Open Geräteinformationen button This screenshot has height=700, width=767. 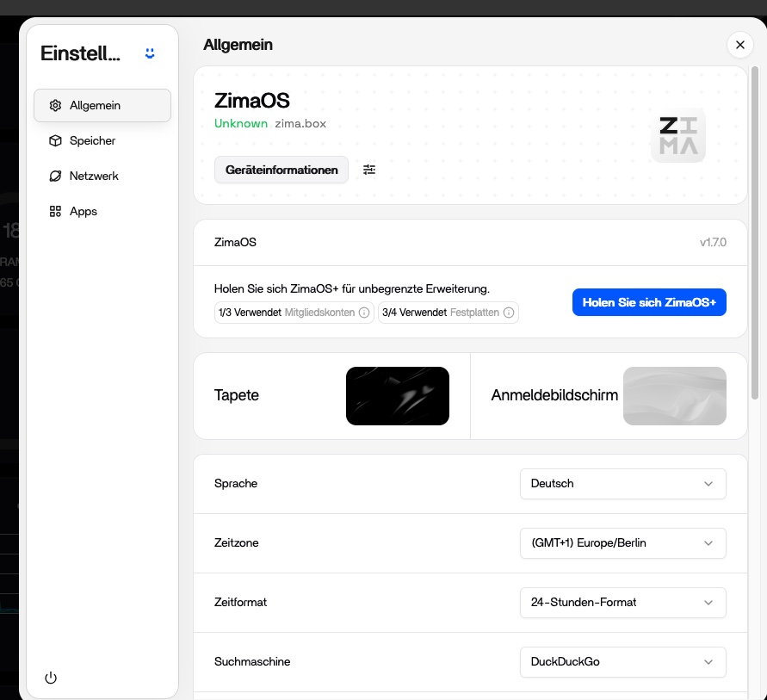pos(281,170)
